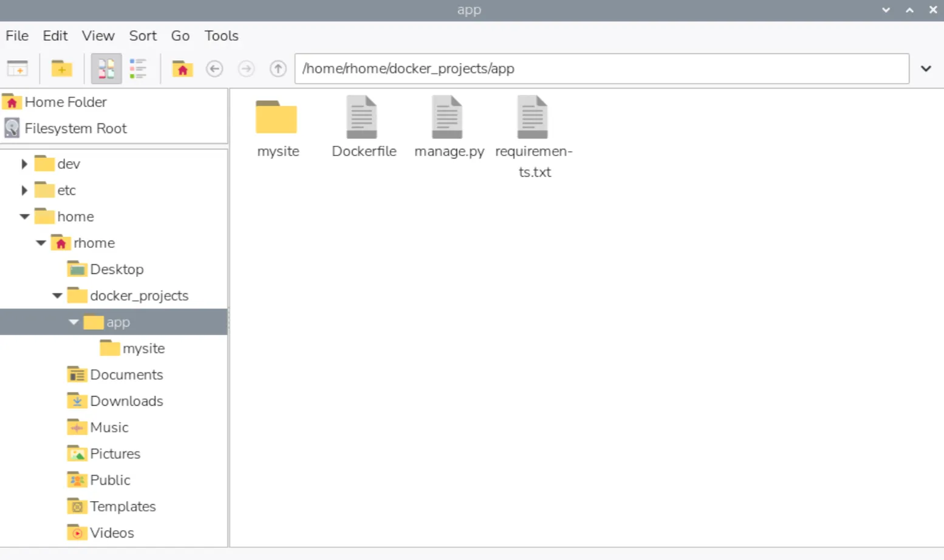Switch to icon view mode
944x560 pixels.
click(106, 69)
